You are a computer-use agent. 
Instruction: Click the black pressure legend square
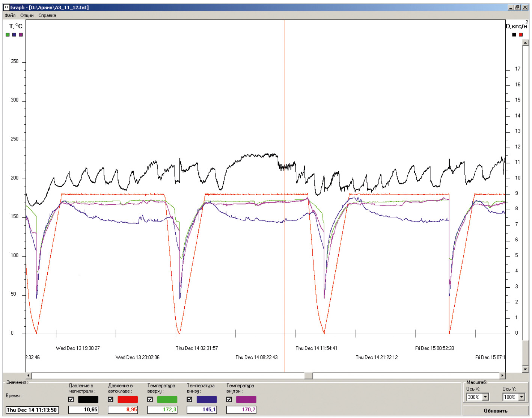514,35
